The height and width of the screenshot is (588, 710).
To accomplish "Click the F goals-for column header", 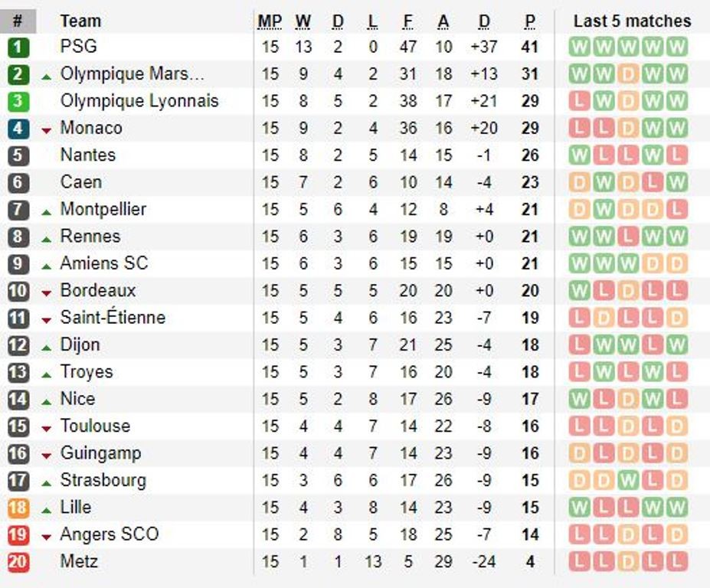I will coord(408,21).
